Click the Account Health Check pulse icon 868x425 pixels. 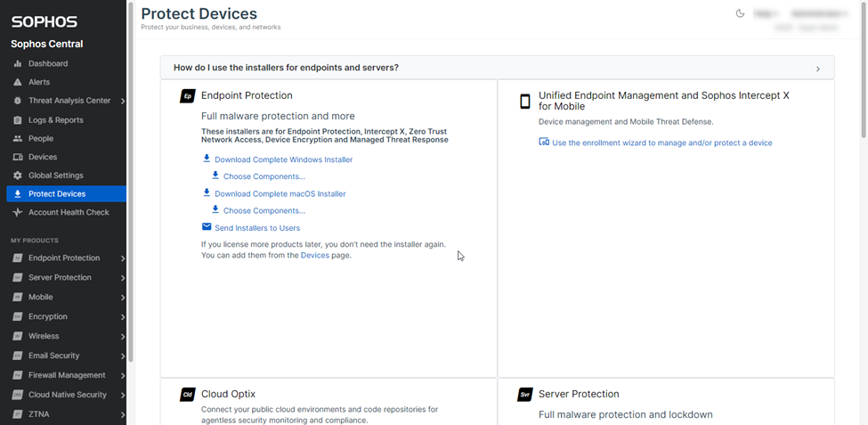point(18,212)
